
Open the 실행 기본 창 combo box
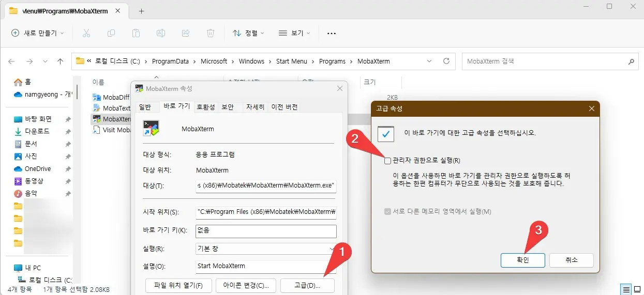pos(266,249)
